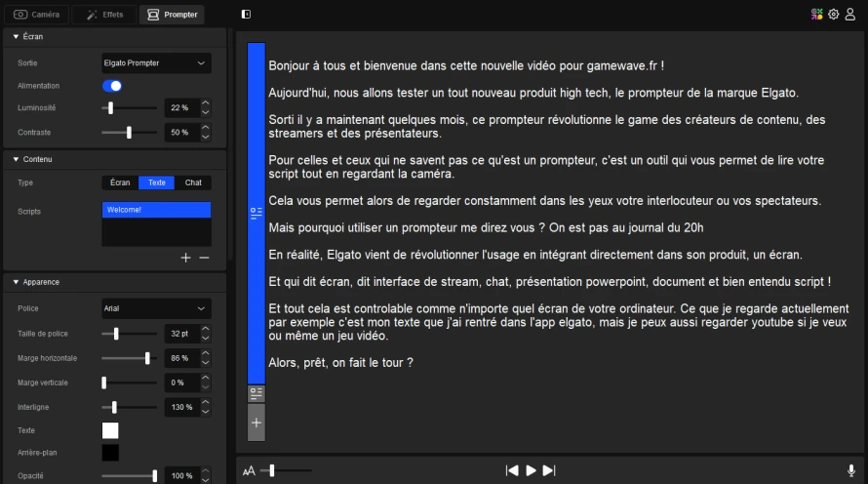
Task: Increase Opacité with the up arrow
Action: click(x=206, y=470)
